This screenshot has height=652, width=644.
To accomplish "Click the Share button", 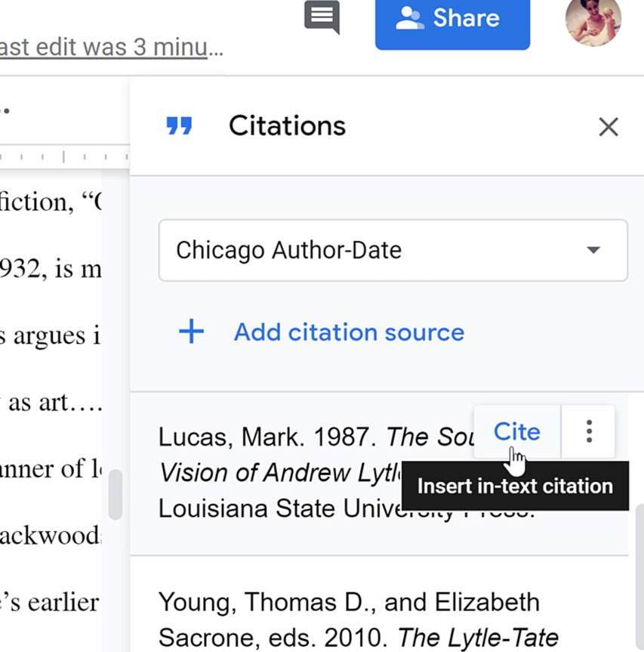I will pos(451,20).
